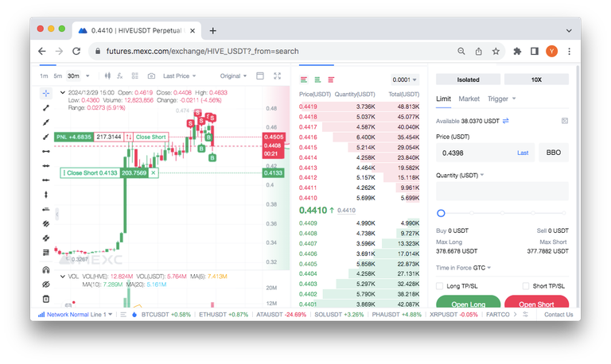Open the timeframe dropdown arrow after 30m
Viewport: 611px width, 364px height.
pyautogui.click(x=88, y=76)
